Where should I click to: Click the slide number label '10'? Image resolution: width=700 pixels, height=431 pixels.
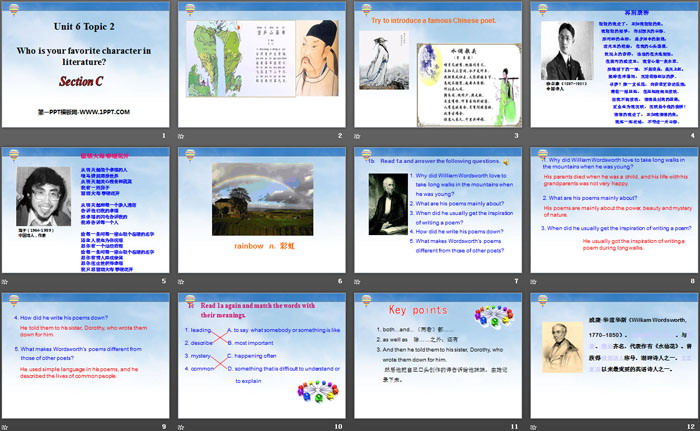coord(338,427)
